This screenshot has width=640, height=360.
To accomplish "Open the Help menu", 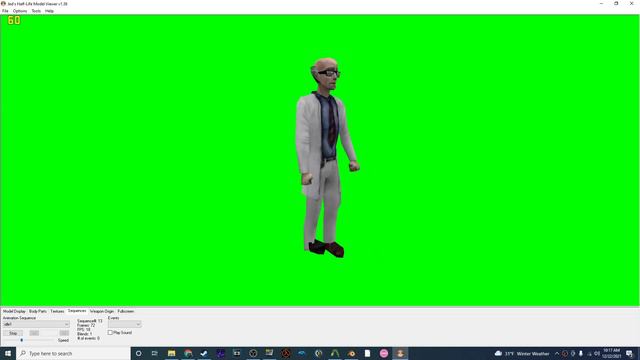I will [x=49, y=11].
